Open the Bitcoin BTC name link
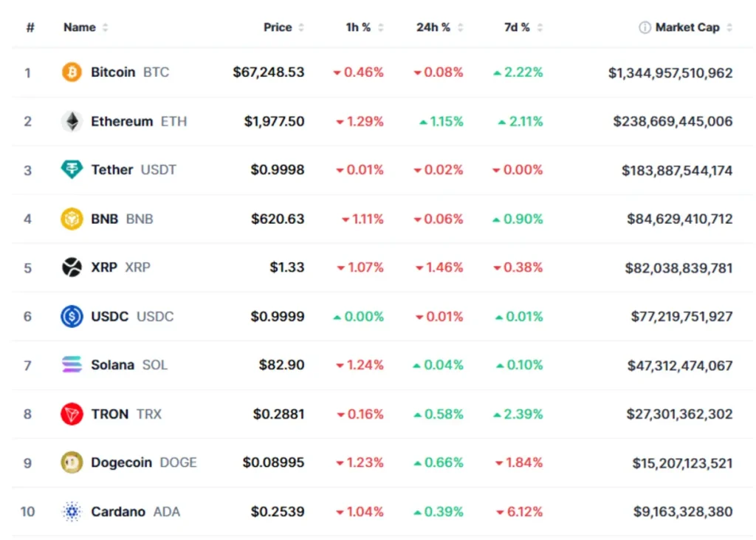This screenshot has height=540, width=756. click(x=113, y=72)
